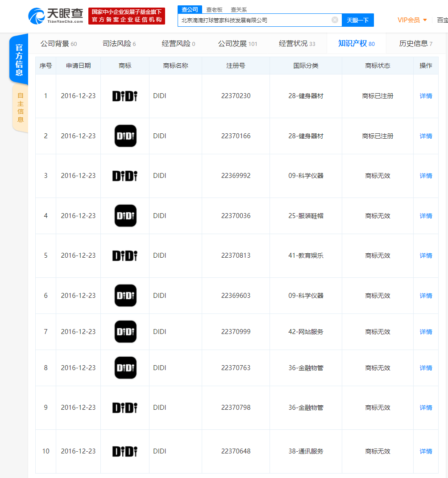Open 详情 for trademark 22370036
The height and width of the screenshot is (478, 448).
pos(426,216)
